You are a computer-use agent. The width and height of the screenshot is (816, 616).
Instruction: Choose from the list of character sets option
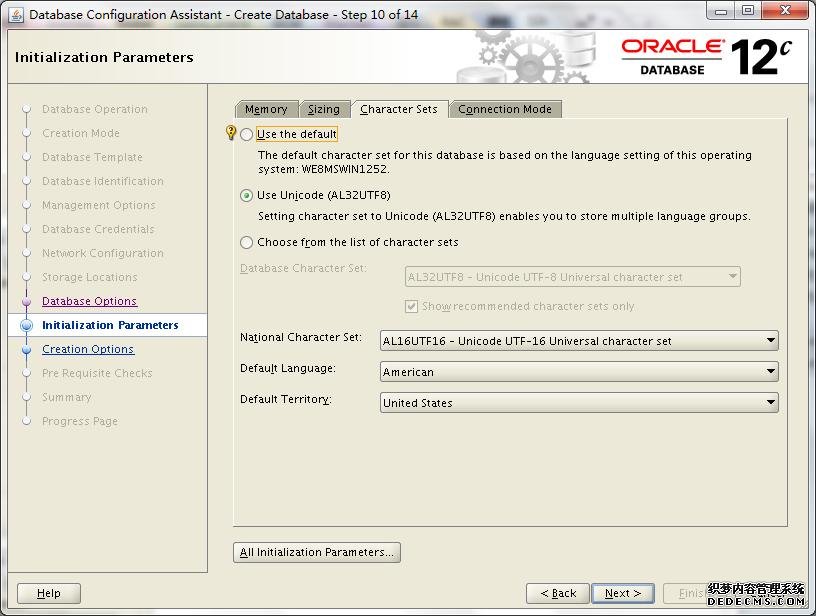click(x=247, y=242)
